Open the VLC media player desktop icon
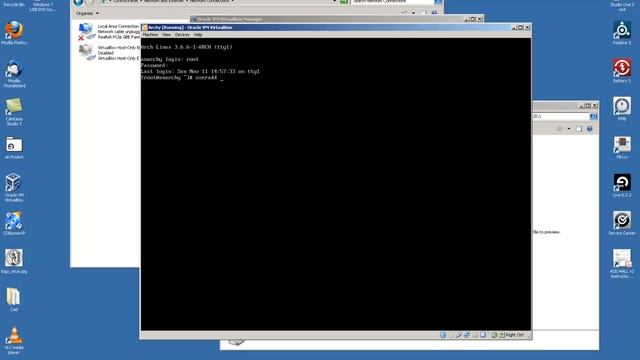This screenshot has width=640, height=360. pyautogui.click(x=14, y=340)
